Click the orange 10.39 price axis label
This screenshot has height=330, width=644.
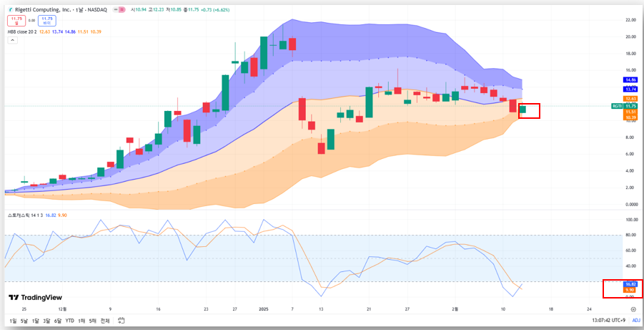pos(630,117)
